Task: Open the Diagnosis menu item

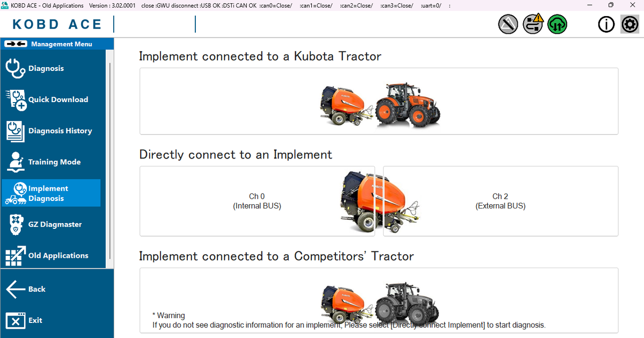Action: [x=51, y=68]
